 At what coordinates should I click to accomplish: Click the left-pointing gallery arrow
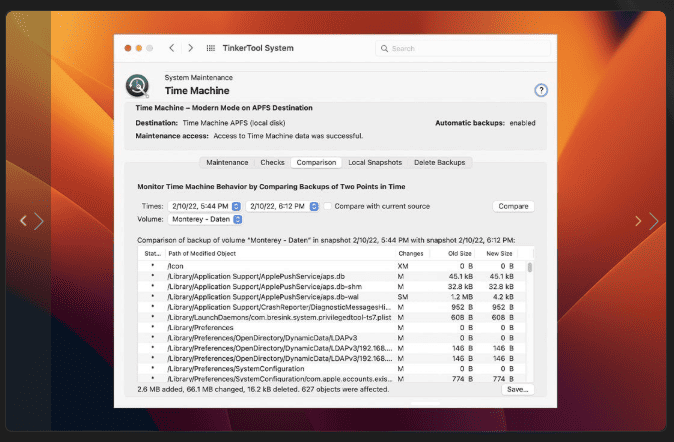[23, 221]
